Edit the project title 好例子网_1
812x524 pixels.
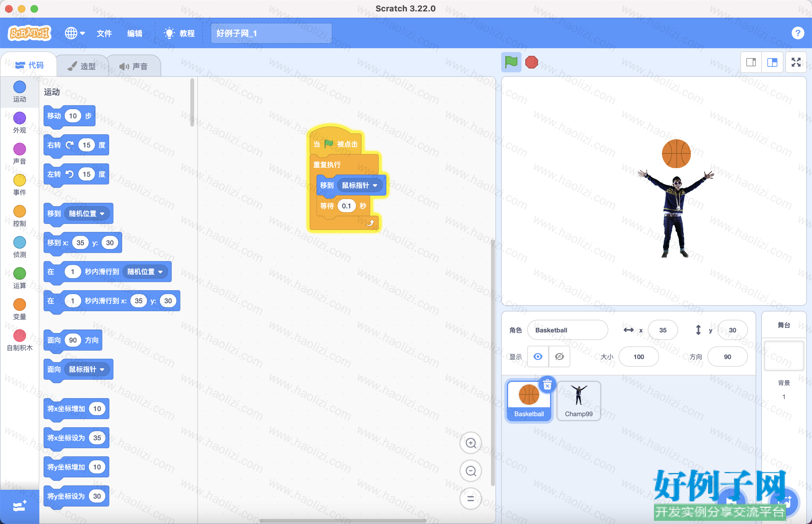[x=271, y=33]
